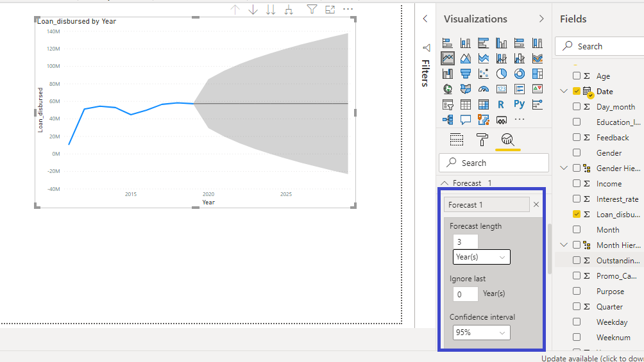The width and height of the screenshot is (644, 362).
Task: Click the Update available status message
Action: pyautogui.click(x=591, y=358)
